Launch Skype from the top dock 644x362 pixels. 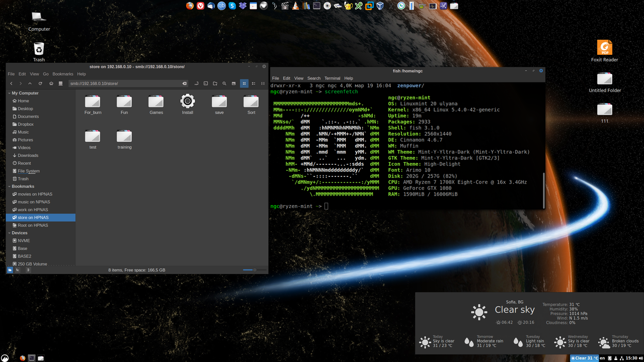(232, 6)
